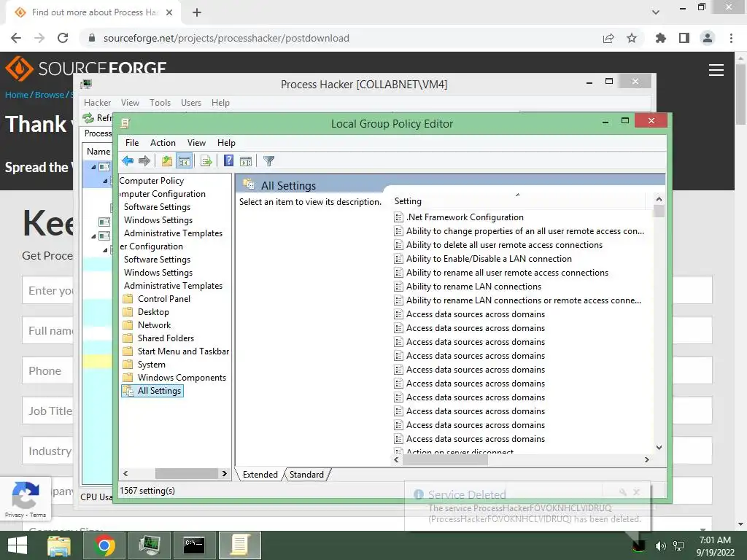Image resolution: width=747 pixels, height=560 pixels.
Task: Bookmark this page with star icon
Action: pyautogui.click(x=632, y=38)
